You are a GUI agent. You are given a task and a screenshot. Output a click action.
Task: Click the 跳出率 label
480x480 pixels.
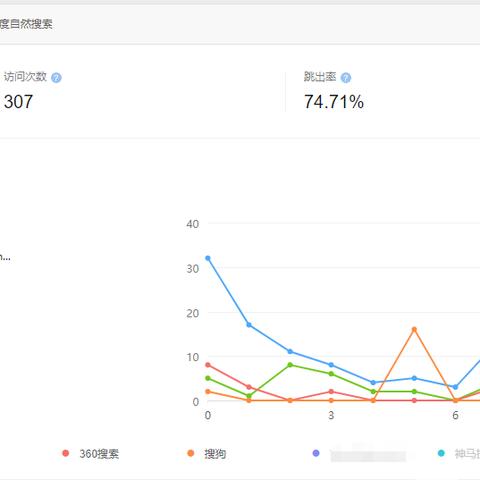pos(320,77)
